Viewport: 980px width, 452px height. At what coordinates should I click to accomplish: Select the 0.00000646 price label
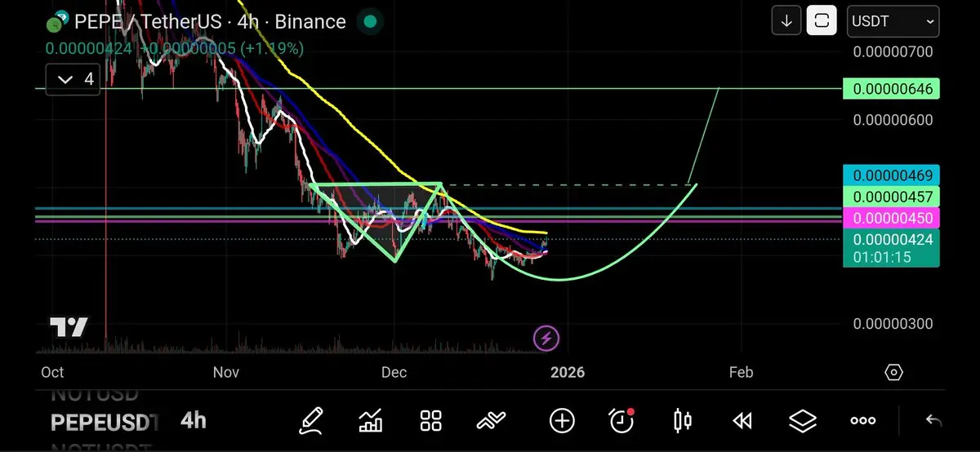[890, 88]
